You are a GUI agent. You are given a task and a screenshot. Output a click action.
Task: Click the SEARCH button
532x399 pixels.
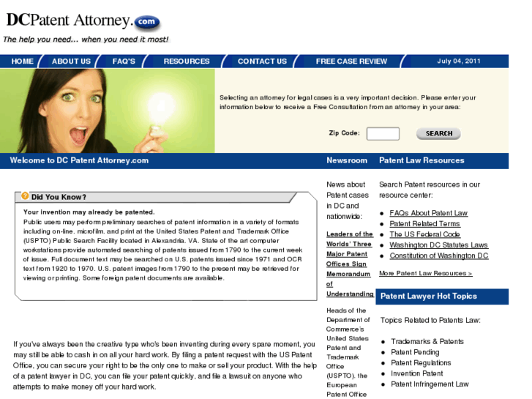(438, 134)
